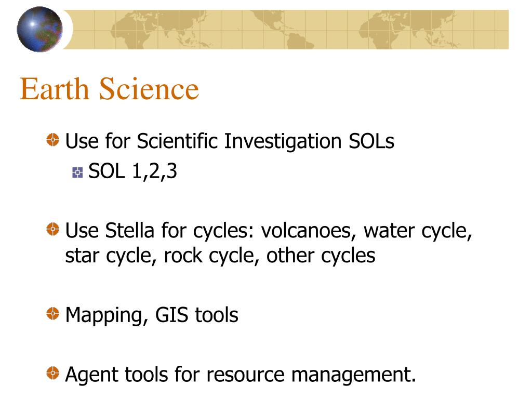This screenshot has width=532, height=399.
Task: Click the orange bullet before Use Stella
Action: click(52, 229)
